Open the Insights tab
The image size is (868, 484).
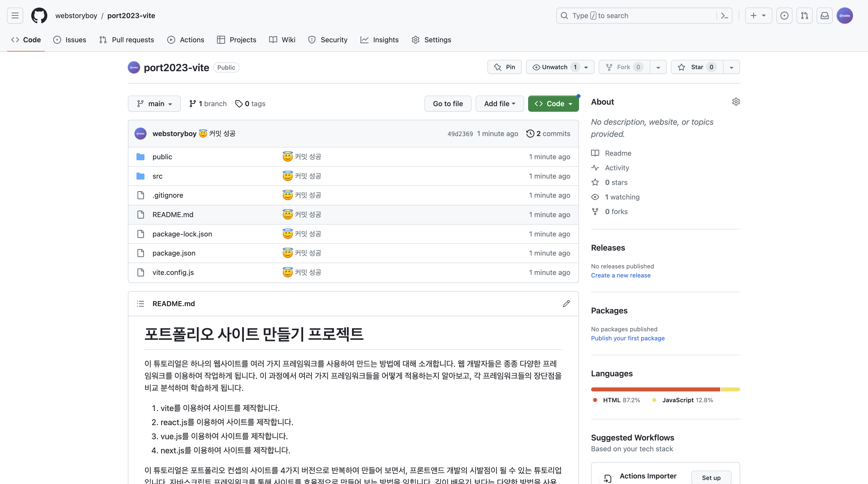point(379,40)
